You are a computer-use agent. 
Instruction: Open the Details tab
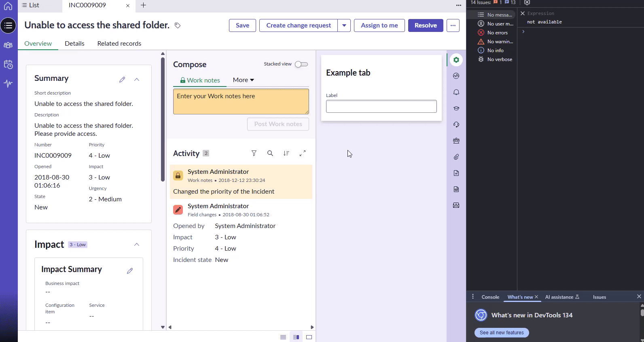(74, 44)
